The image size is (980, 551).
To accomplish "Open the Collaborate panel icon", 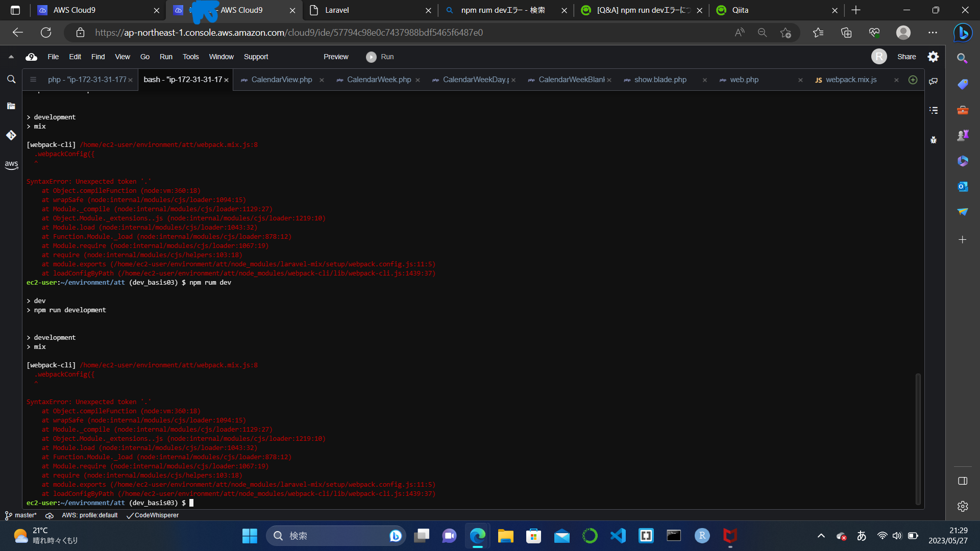I will coord(934,81).
